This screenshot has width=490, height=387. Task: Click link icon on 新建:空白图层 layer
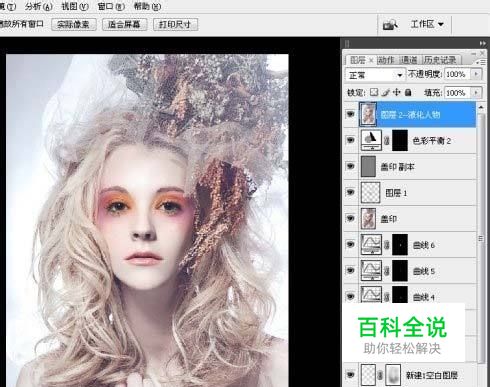(380, 375)
